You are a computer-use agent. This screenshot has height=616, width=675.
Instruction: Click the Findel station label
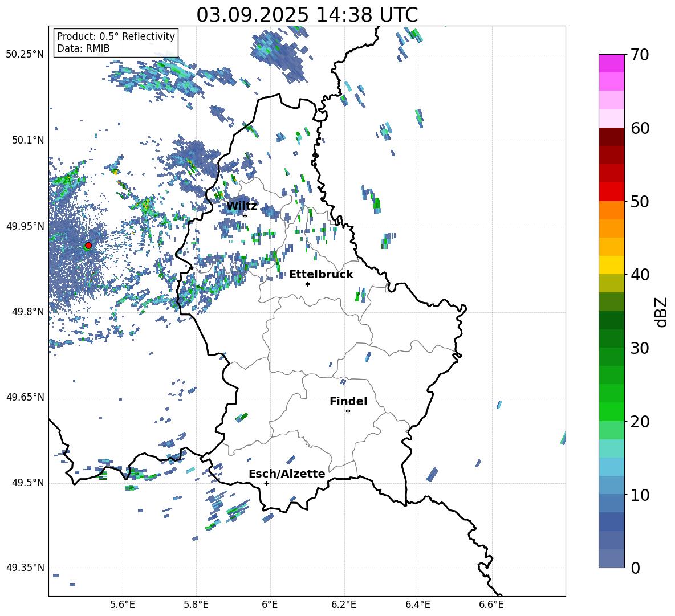click(x=348, y=401)
